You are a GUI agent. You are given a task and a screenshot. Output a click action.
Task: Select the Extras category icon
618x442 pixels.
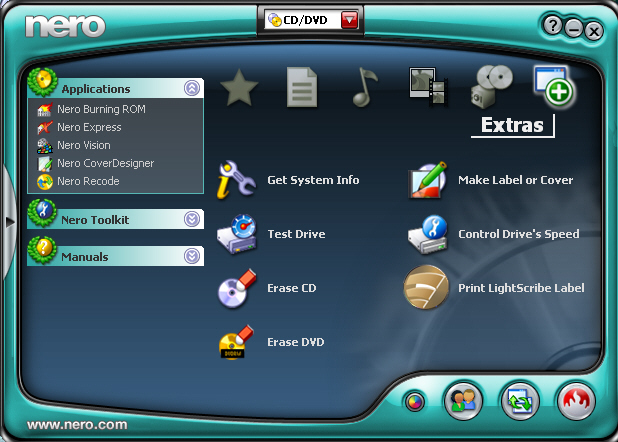[x=555, y=87]
